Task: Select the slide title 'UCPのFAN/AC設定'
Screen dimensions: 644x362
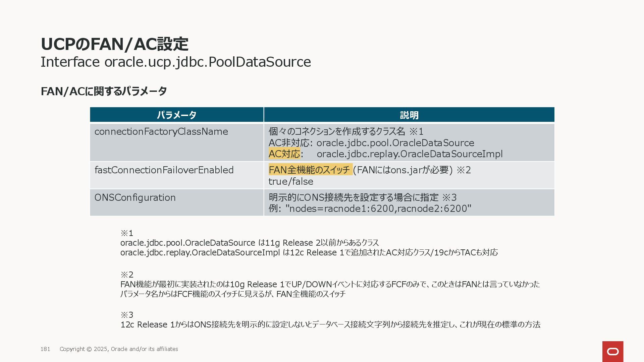Action: click(114, 44)
